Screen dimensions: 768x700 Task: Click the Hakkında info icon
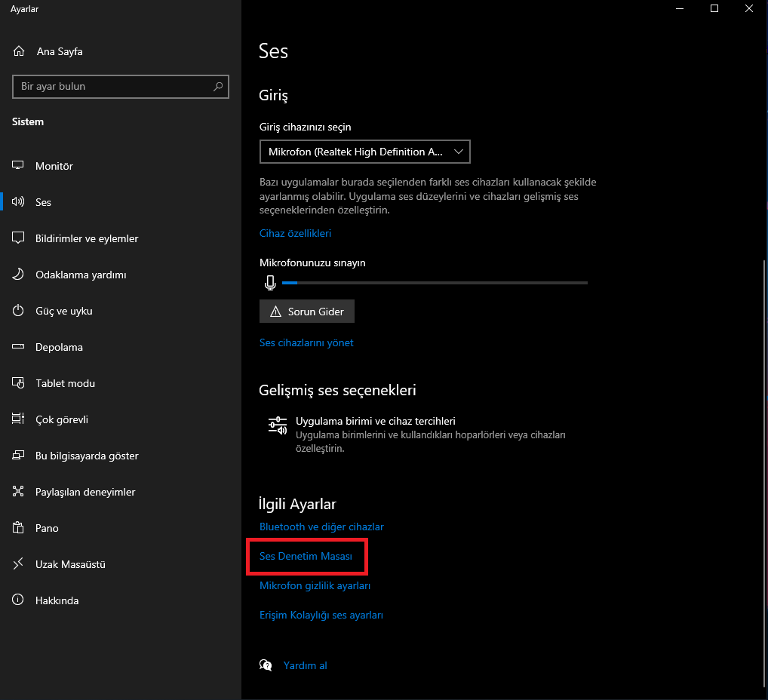(x=17, y=600)
